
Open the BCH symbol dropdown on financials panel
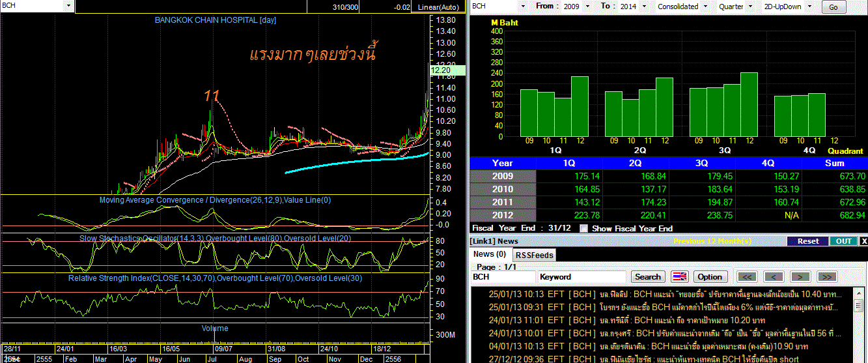pyautogui.click(x=522, y=7)
